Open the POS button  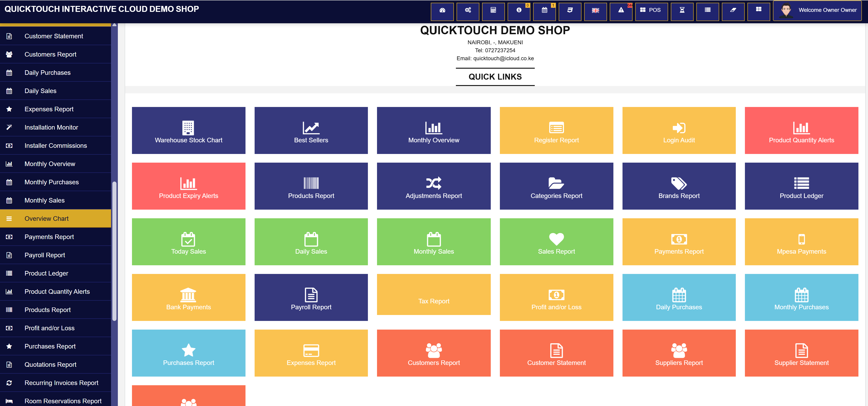[x=651, y=11]
